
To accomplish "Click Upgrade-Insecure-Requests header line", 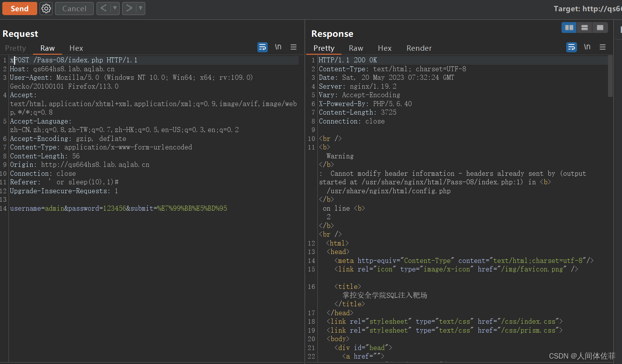I will (64, 191).
